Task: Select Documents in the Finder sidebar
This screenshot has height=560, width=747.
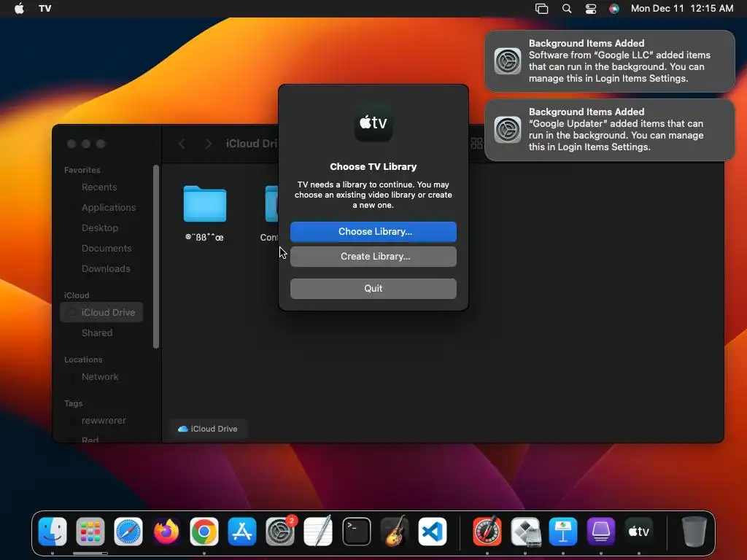Action: (107, 249)
